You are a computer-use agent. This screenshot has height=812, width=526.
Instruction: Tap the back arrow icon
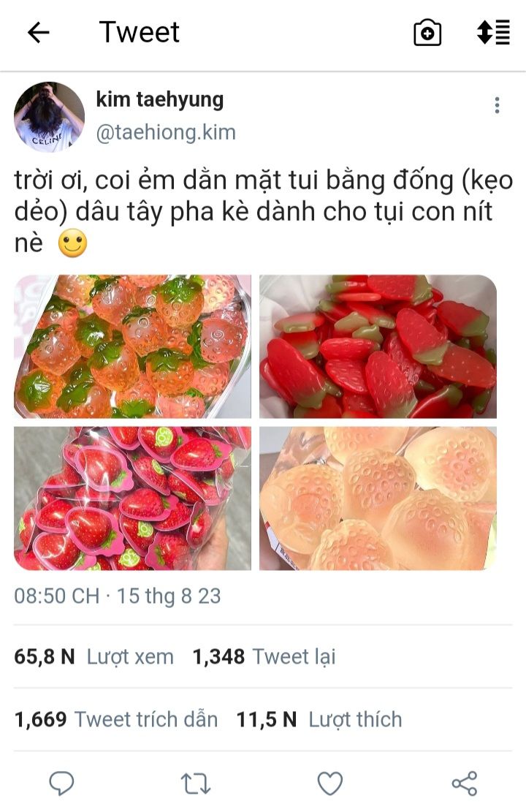point(38,33)
